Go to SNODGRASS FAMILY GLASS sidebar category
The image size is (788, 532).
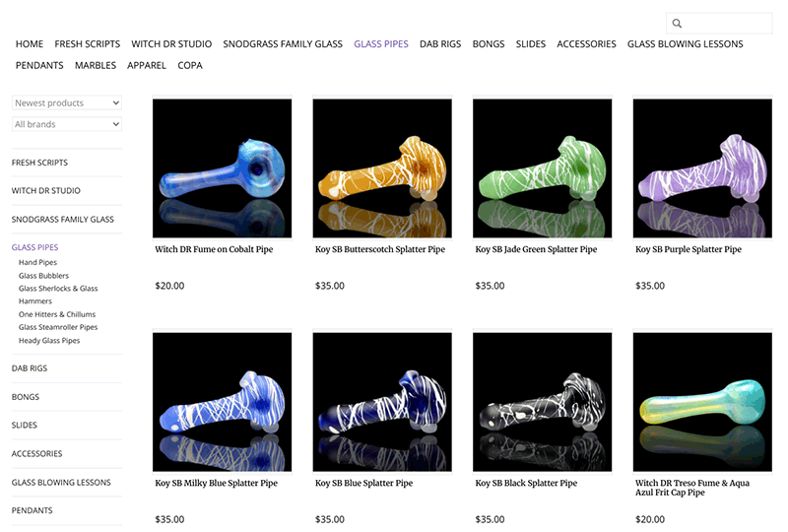tap(63, 220)
